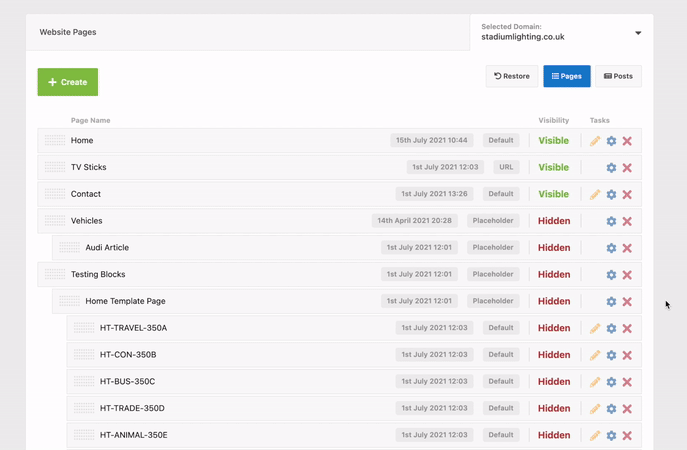The image size is (687, 450).
Task: Open settings gear for Home Template Page
Action: coord(611,301)
